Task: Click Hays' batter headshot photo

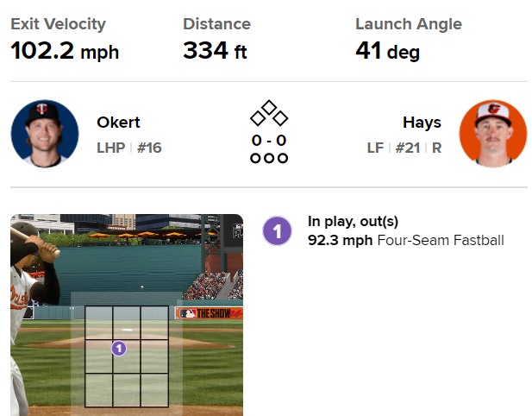Action: point(493,134)
